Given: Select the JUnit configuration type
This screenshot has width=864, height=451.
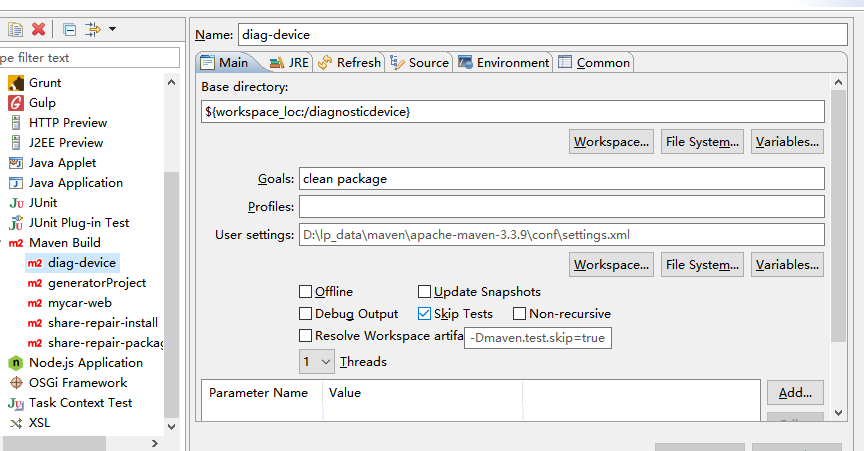Looking at the screenshot, I should 43,202.
